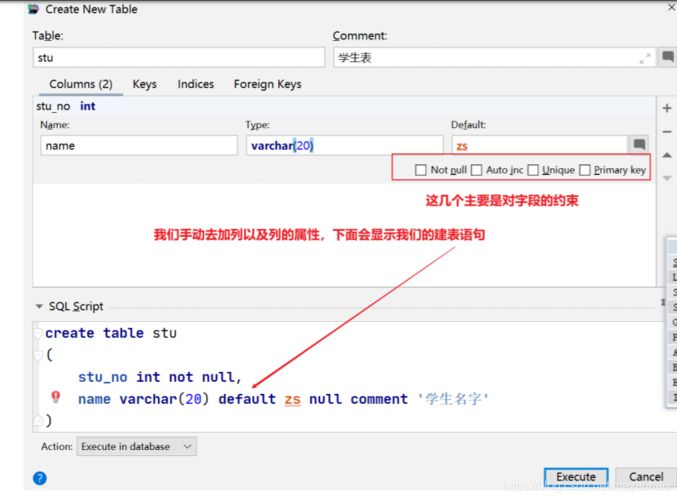Close the Create New Table dialog
The image size is (677, 500).
point(672,8)
